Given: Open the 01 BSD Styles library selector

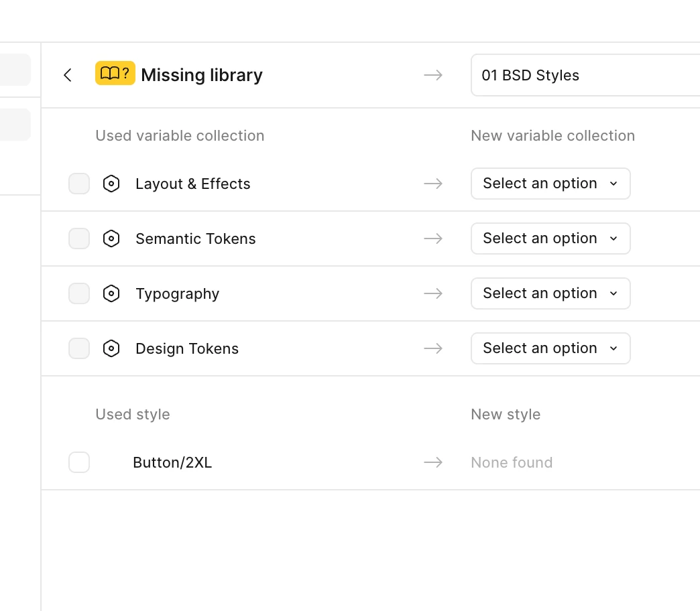Looking at the screenshot, I should click(x=585, y=75).
